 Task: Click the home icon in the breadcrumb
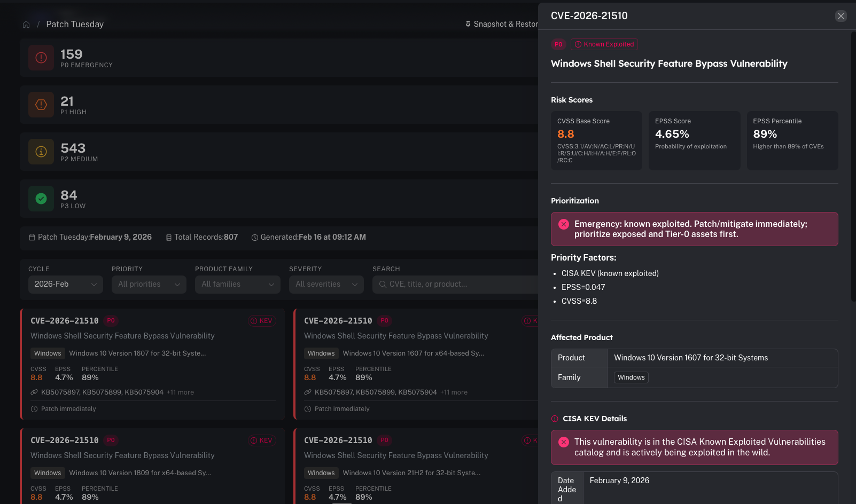[26, 24]
